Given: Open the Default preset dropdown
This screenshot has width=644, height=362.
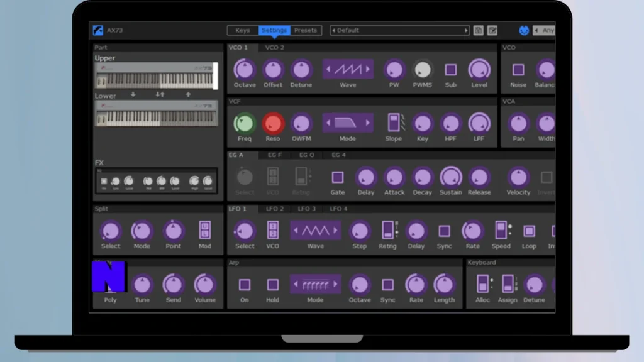Looking at the screenshot, I should click(399, 30).
